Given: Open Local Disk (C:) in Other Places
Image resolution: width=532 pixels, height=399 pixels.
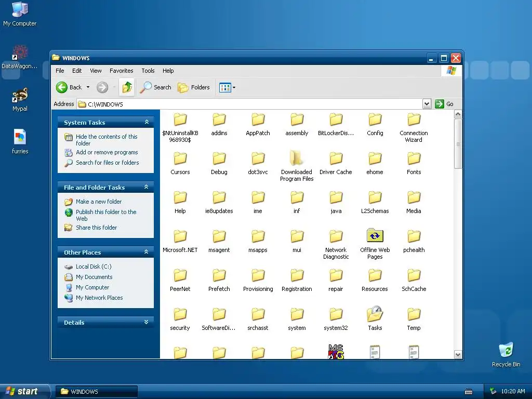Looking at the screenshot, I should [94, 267].
